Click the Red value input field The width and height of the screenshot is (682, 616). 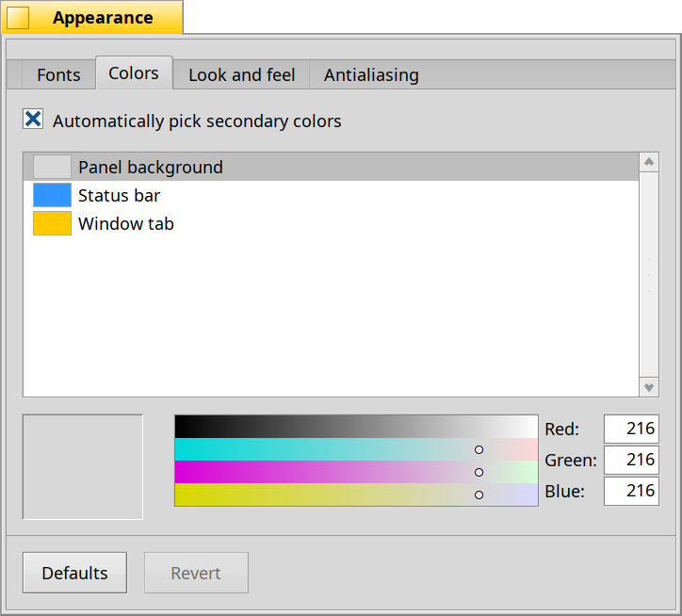tap(631, 429)
